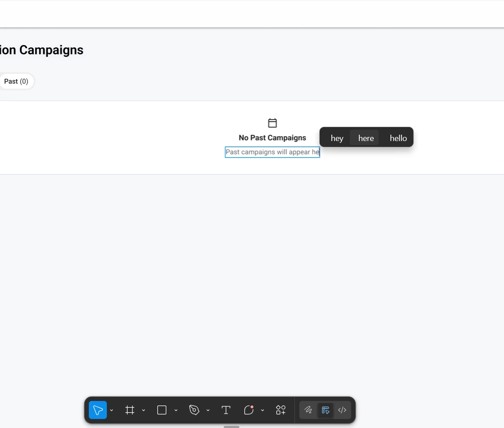504x428 pixels.
Task: Select the Move tool in toolbar
Action: [x=98, y=410]
